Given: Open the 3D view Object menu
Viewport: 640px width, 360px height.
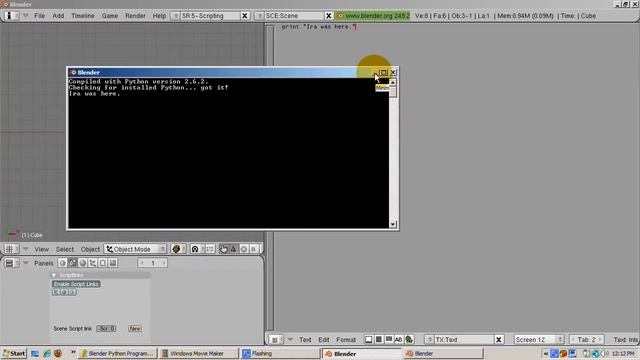Looking at the screenshot, I should tap(90, 249).
